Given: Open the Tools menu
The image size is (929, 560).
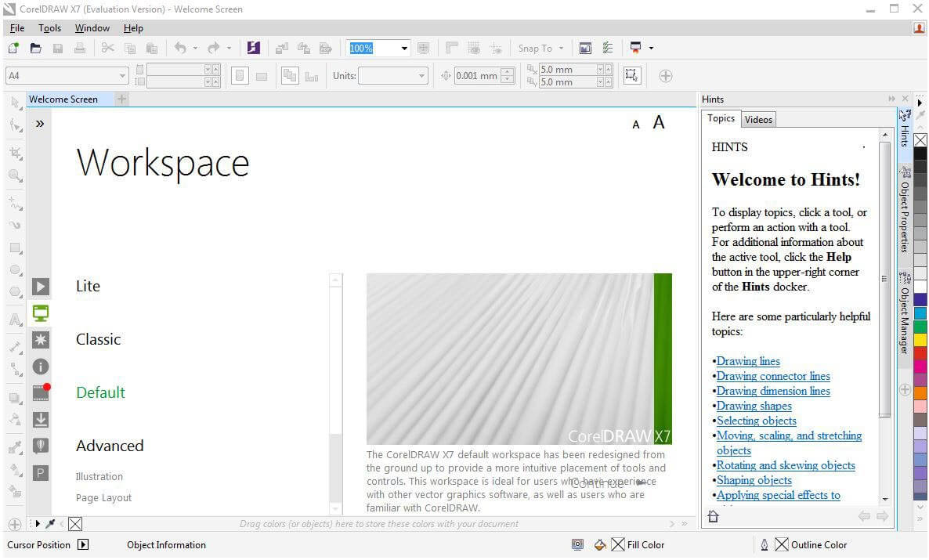Looking at the screenshot, I should 49,27.
